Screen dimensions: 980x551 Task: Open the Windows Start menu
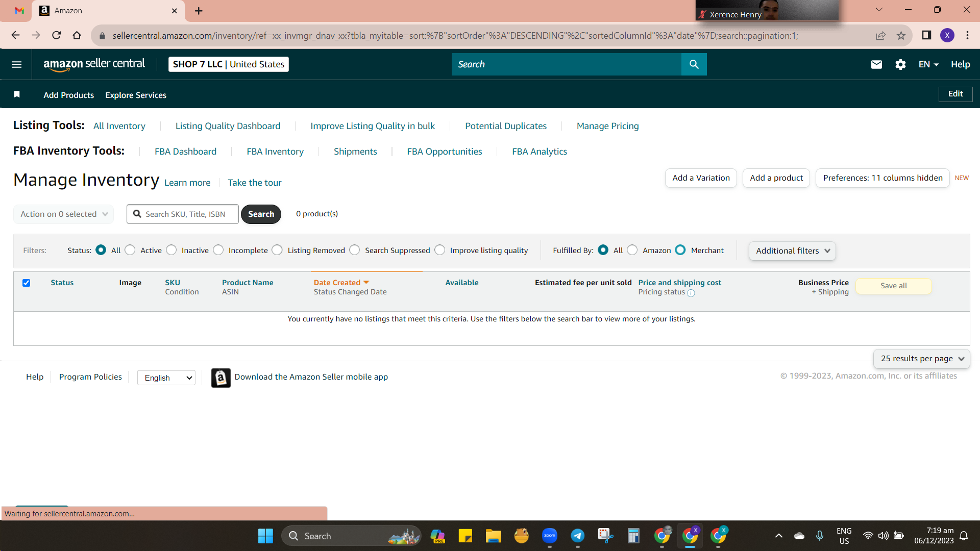pyautogui.click(x=265, y=536)
